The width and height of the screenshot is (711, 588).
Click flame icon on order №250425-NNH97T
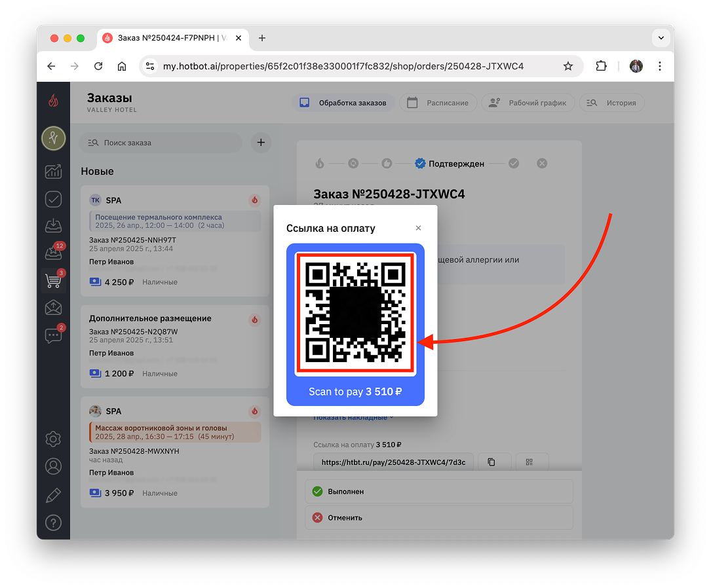click(x=255, y=200)
